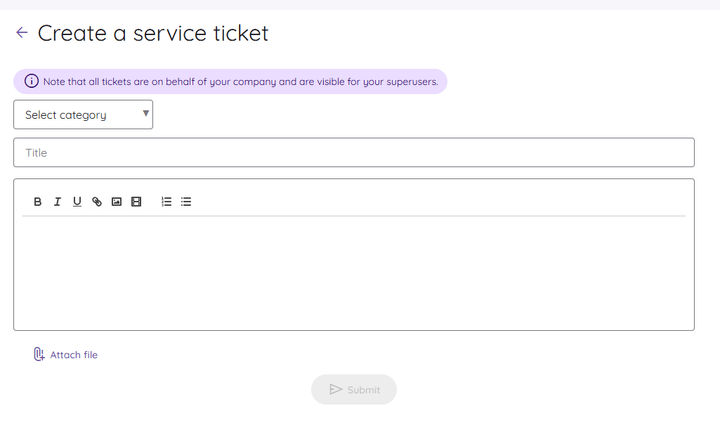The width and height of the screenshot is (720, 432).
Task: Click the paper plane icon on Submit
Action: (336, 389)
